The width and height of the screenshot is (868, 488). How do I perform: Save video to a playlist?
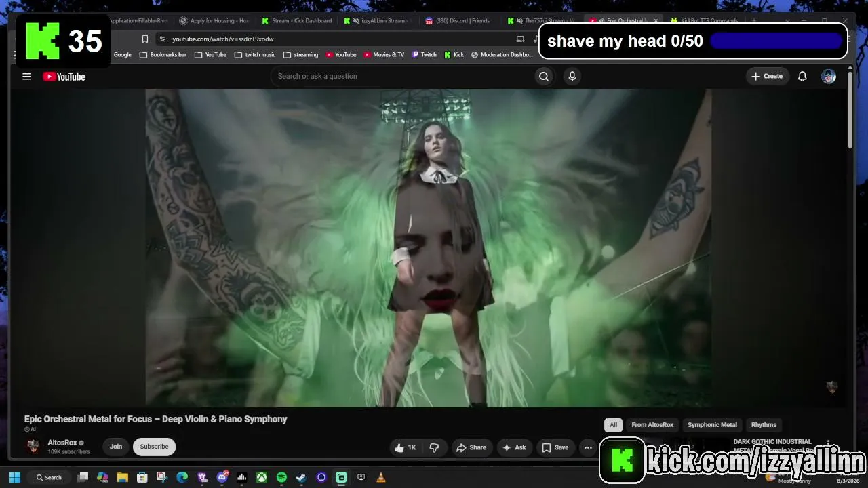(555, 447)
